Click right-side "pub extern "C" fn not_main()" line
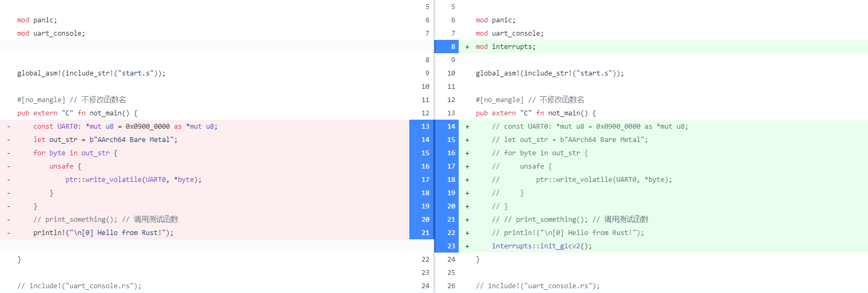Image resolution: width=868 pixels, height=293 pixels. (x=536, y=113)
